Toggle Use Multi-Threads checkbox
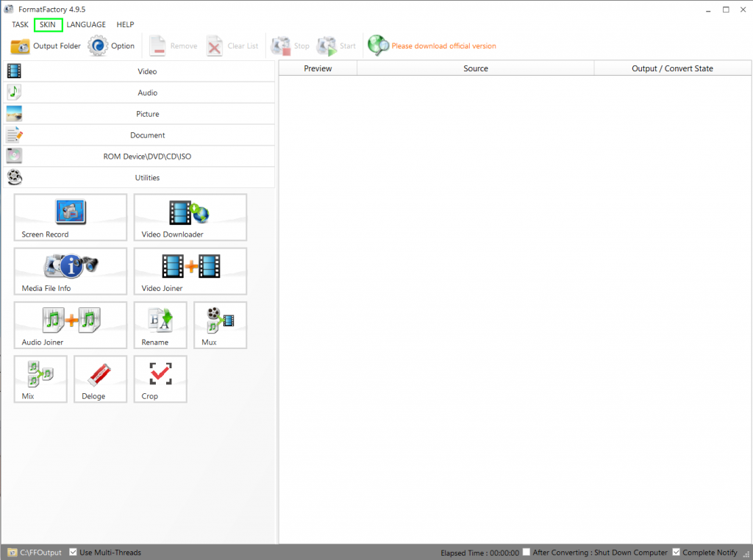Image resolution: width=753 pixels, height=560 pixels. [73, 552]
